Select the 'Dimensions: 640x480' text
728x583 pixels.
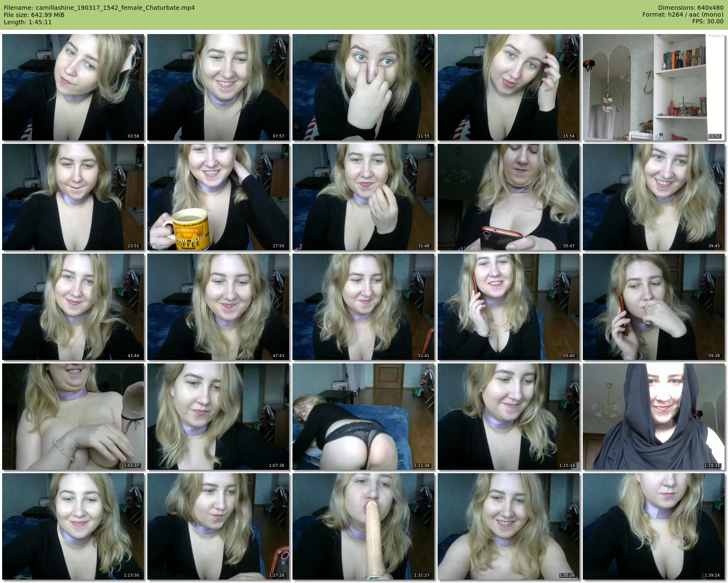tap(691, 8)
